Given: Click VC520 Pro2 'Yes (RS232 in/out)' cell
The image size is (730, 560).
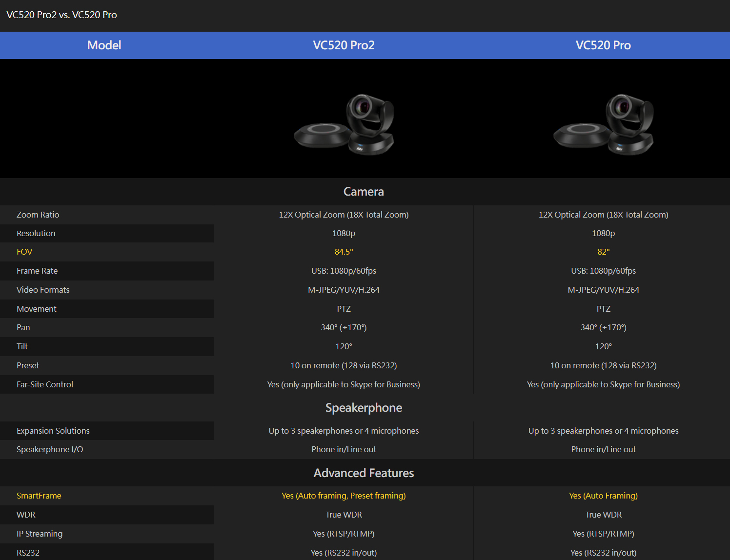Looking at the screenshot, I should click(x=344, y=553).
